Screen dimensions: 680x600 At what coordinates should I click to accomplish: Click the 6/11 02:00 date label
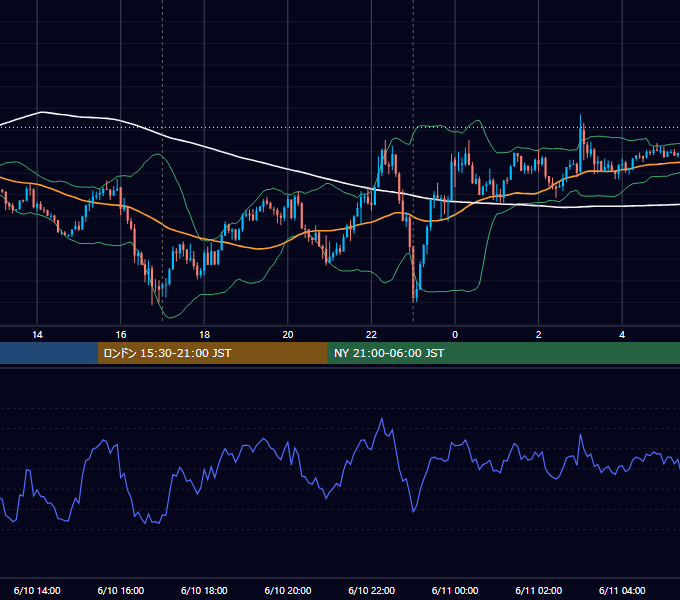pos(539,590)
